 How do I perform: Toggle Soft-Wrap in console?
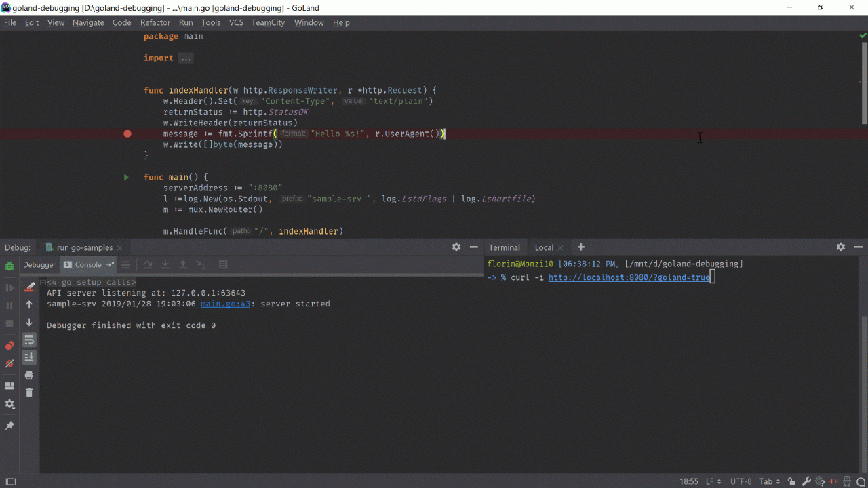(x=29, y=340)
